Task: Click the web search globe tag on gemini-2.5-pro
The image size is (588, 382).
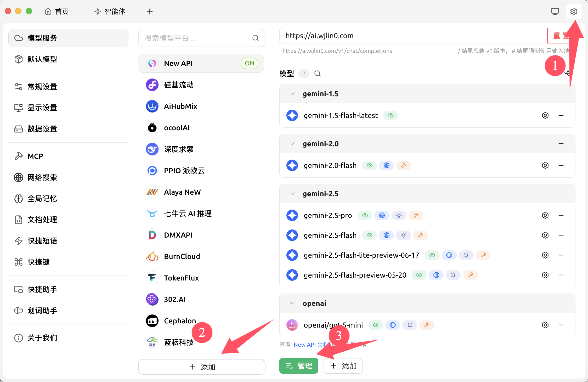Action: click(x=382, y=215)
